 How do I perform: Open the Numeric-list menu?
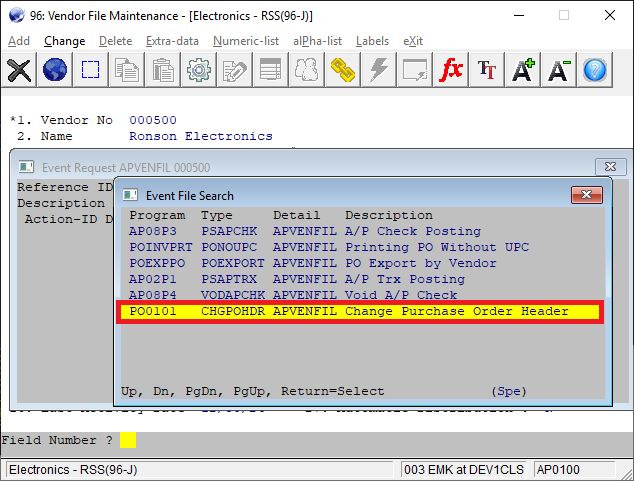[x=246, y=41]
